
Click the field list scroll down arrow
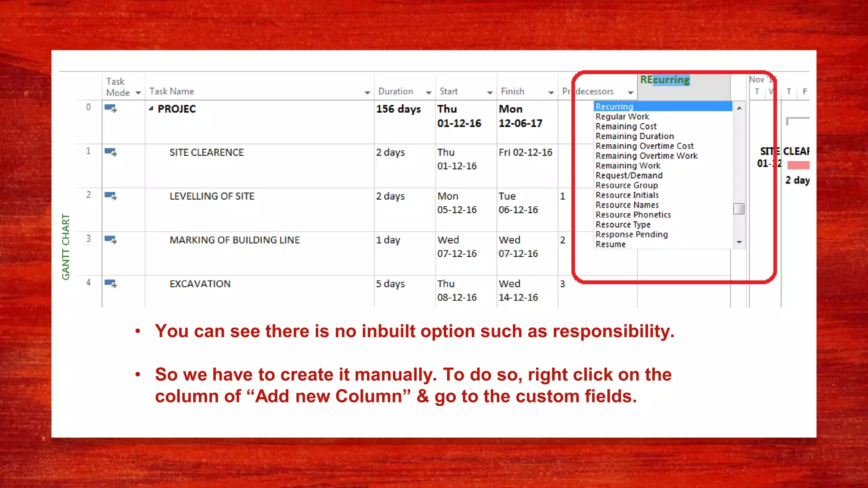tap(739, 242)
